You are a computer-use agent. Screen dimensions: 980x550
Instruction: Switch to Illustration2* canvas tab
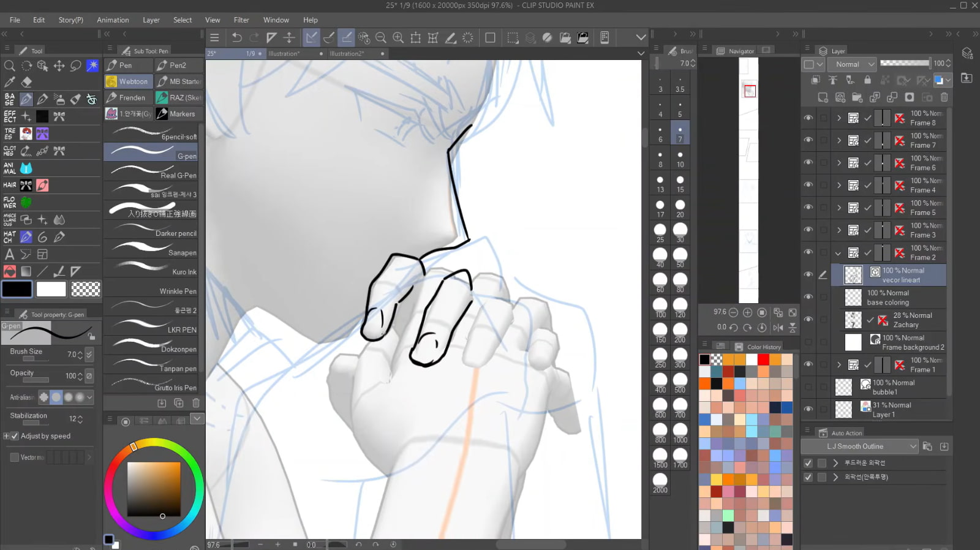click(347, 54)
